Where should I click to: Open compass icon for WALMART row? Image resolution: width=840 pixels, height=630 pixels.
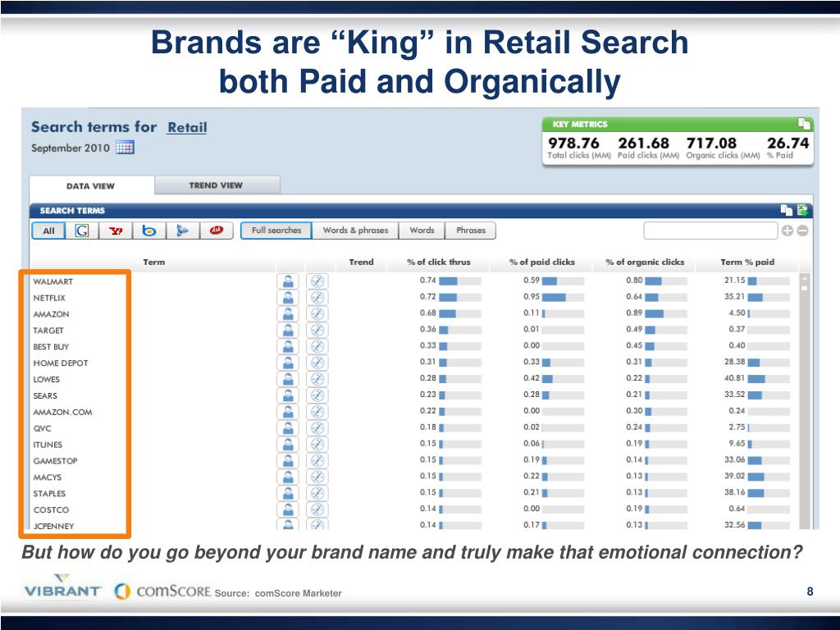317,281
